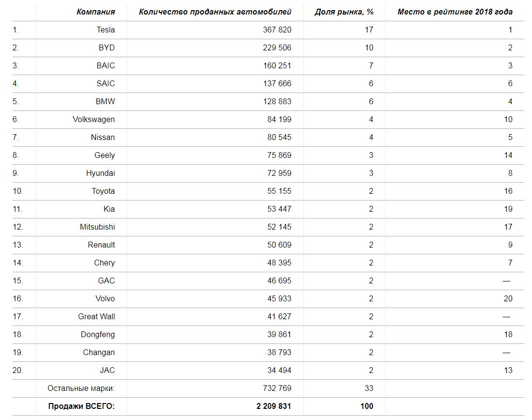532x420 pixels.
Task: Click the Место в рейтинге 2018 года header
Action: (455, 12)
